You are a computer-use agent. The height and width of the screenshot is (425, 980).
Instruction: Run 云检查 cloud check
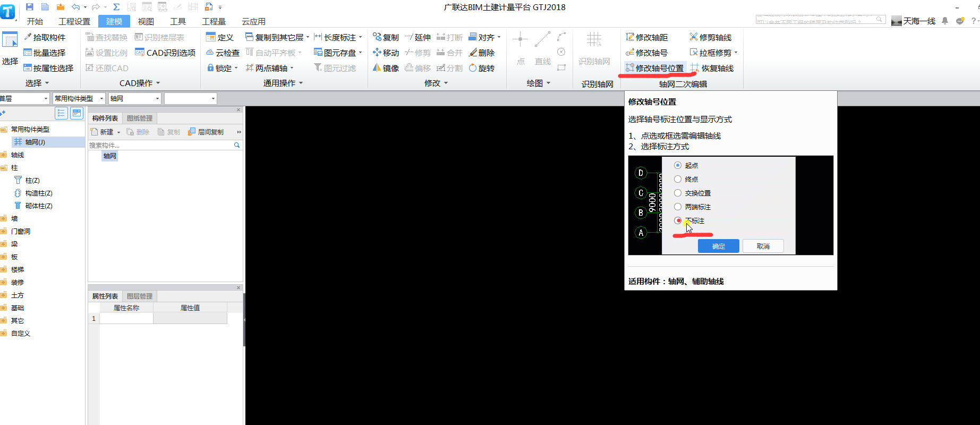pyautogui.click(x=223, y=53)
